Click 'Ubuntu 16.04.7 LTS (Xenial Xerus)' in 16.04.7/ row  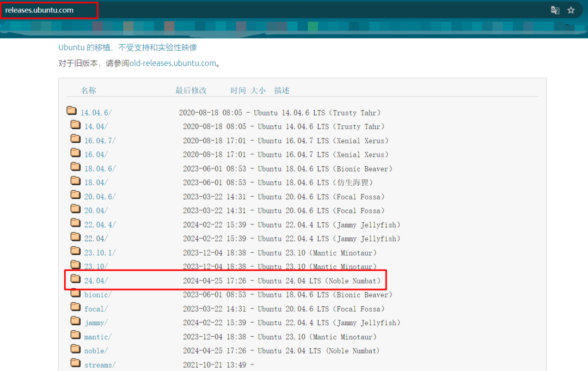323,141
